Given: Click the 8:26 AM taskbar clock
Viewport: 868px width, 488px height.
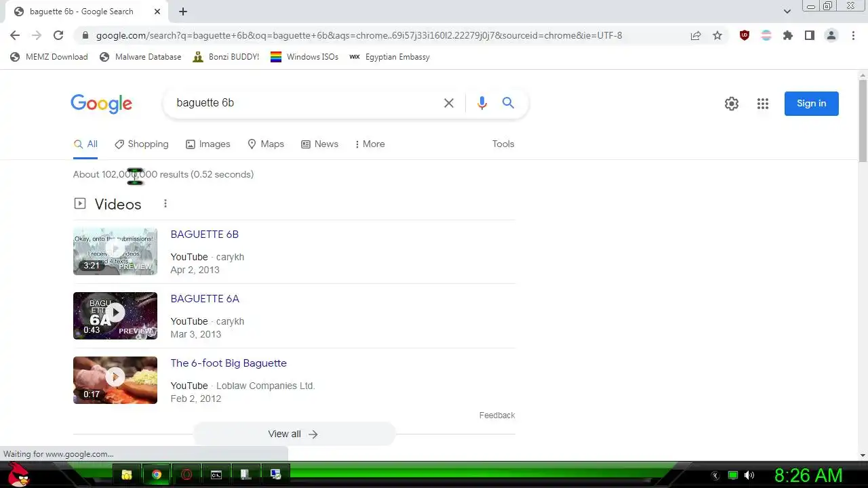Looking at the screenshot, I should 808,475.
